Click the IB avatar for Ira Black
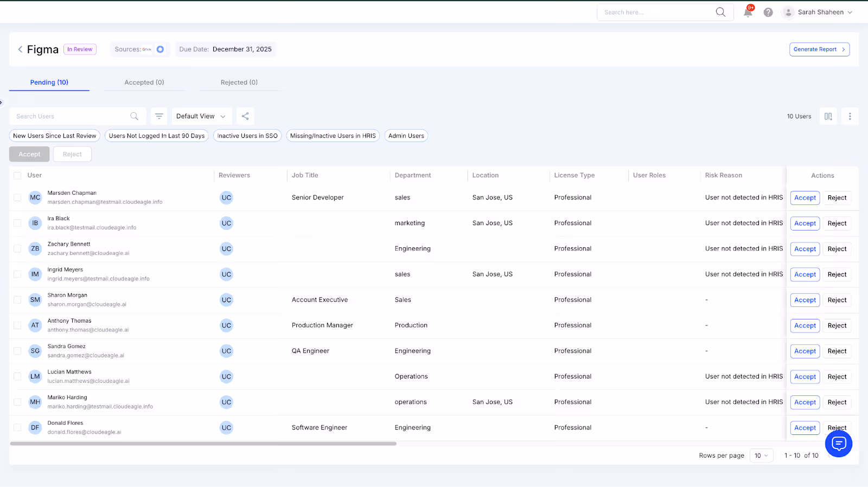868x487 pixels. click(35, 223)
